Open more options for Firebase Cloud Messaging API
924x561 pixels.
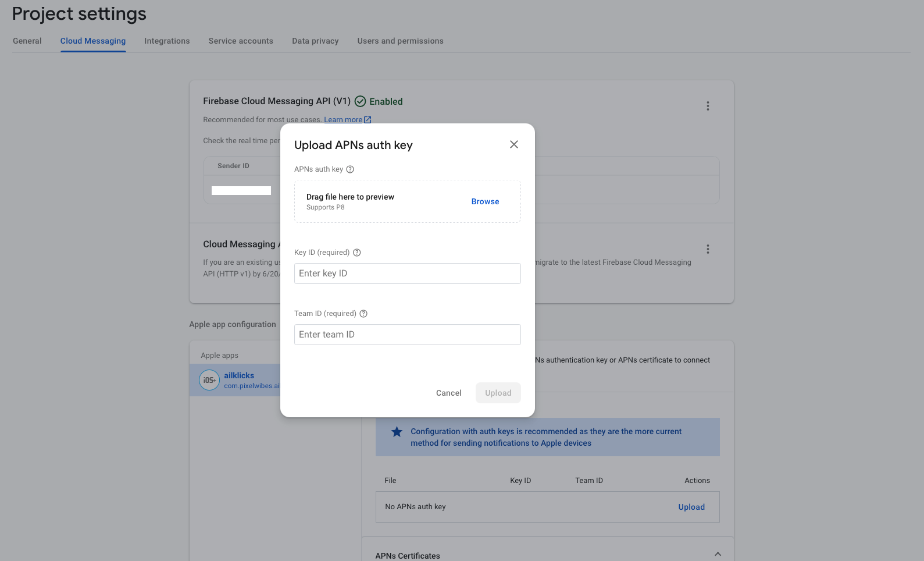click(x=708, y=106)
